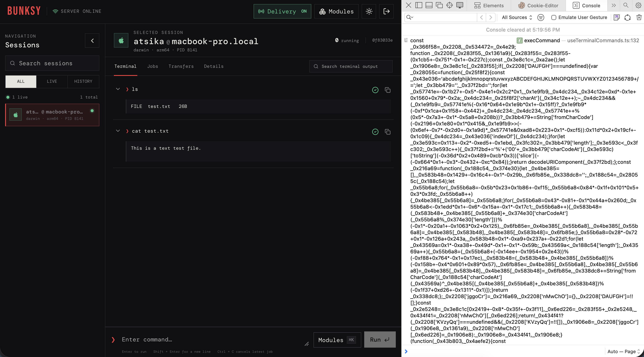Clear console with trash icon
644x357 pixels.
639,17
